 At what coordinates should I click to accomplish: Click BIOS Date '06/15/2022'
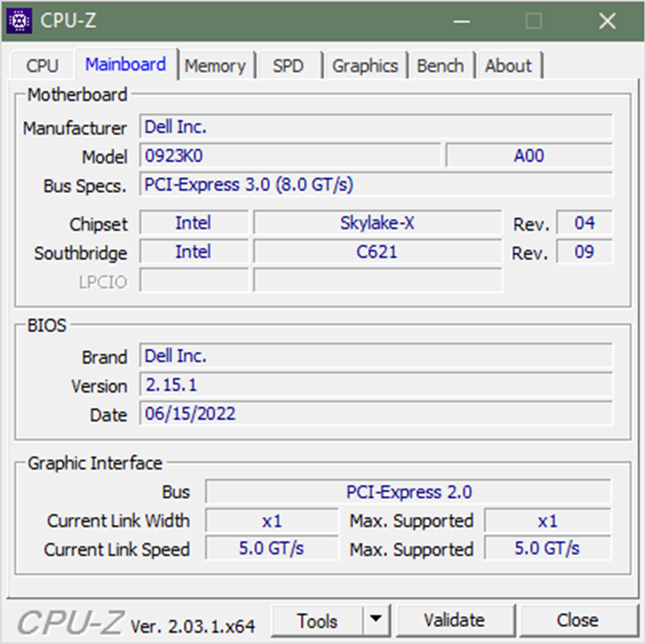(x=376, y=413)
